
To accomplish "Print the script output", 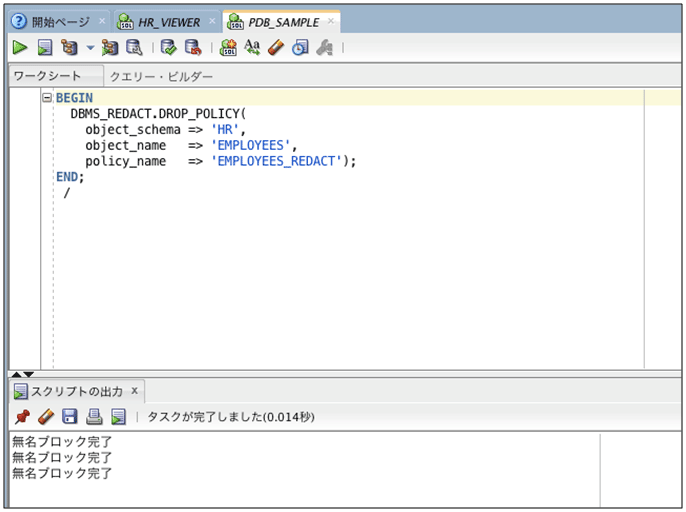I will pos(94,417).
